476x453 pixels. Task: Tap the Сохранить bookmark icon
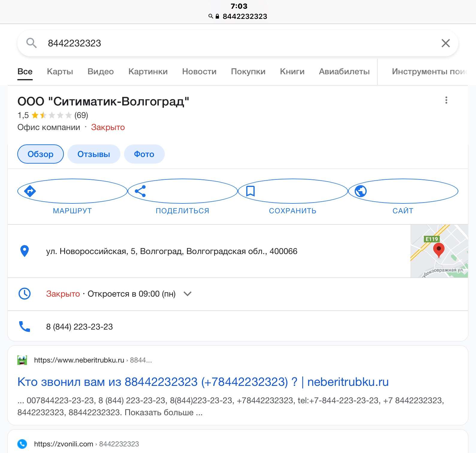(250, 191)
